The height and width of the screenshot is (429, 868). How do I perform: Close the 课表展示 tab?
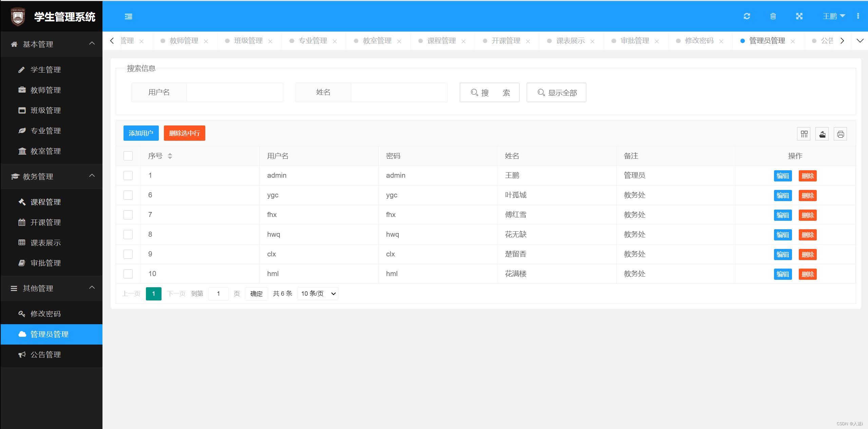coord(592,41)
